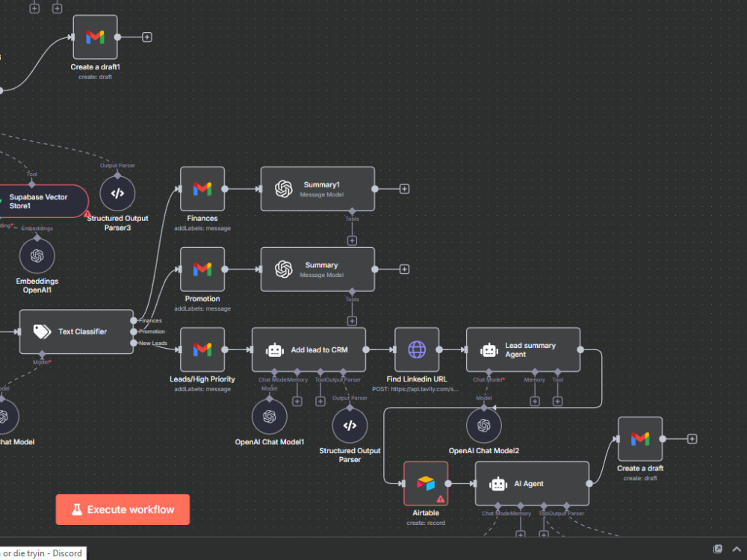The height and width of the screenshot is (560, 747).
Task: Open the Embeddings OpenAI1 node
Action: [37, 255]
